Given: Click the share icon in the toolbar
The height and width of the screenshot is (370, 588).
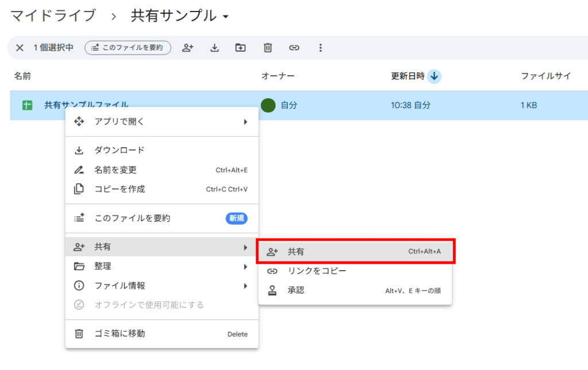Looking at the screenshot, I should (188, 48).
